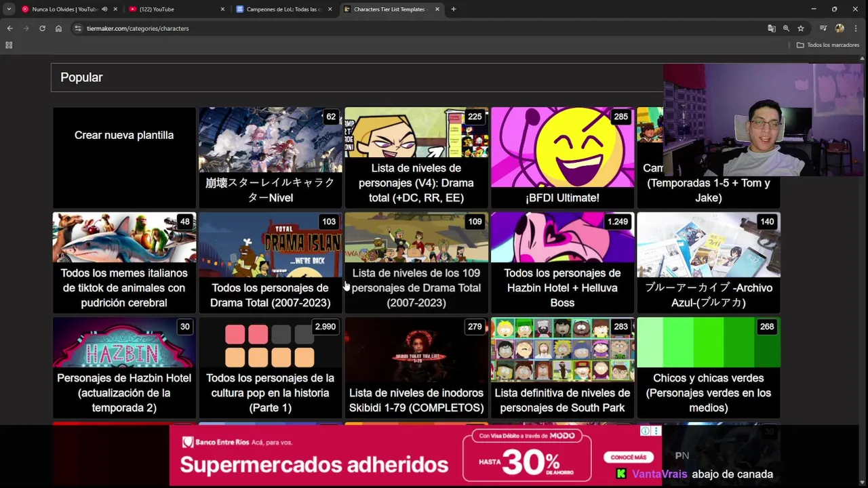This screenshot has width=868, height=488.
Task: Go forward to the next page
Action: click(x=26, y=28)
